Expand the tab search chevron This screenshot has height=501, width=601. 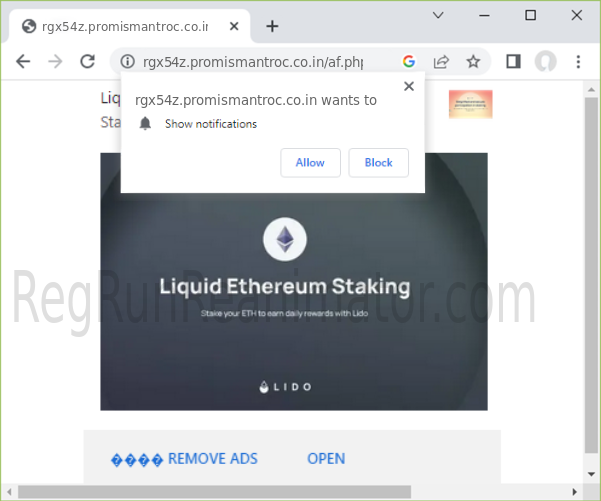tap(438, 15)
